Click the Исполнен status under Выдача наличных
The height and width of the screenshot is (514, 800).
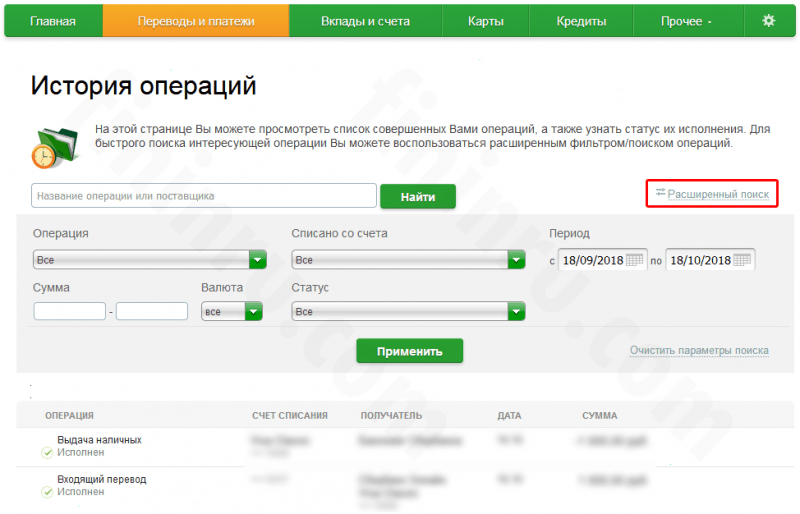(x=81, y=453)
